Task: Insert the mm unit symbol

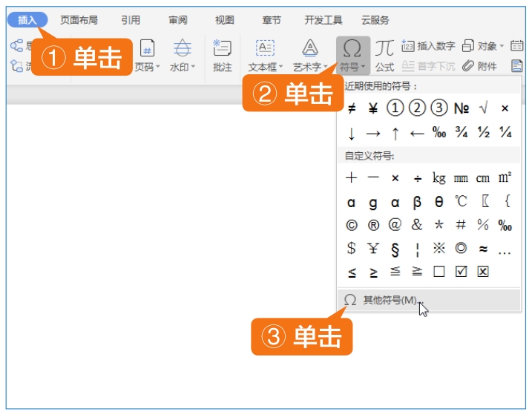Action: pyautogui.click(x=461, y=178)
